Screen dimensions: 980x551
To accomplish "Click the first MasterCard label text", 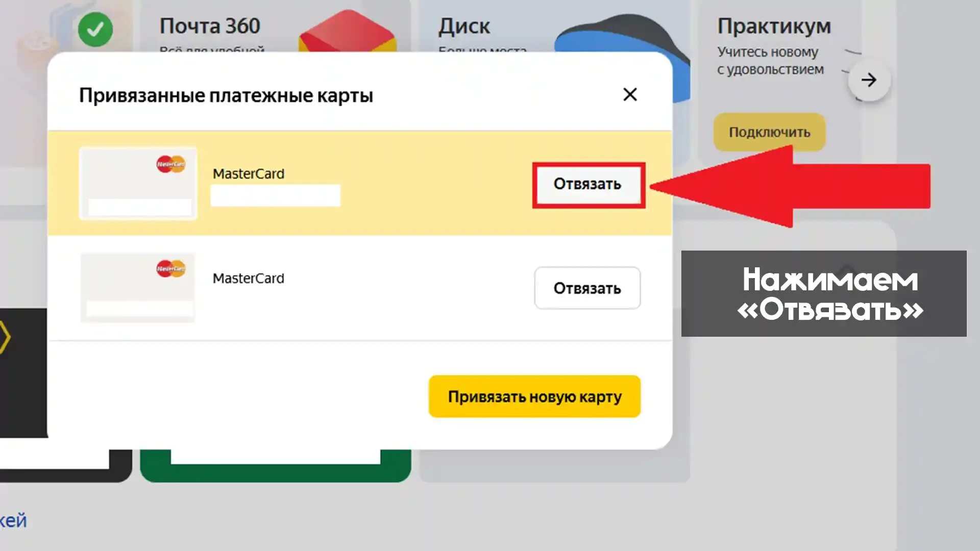I will [x=249, y=174].
